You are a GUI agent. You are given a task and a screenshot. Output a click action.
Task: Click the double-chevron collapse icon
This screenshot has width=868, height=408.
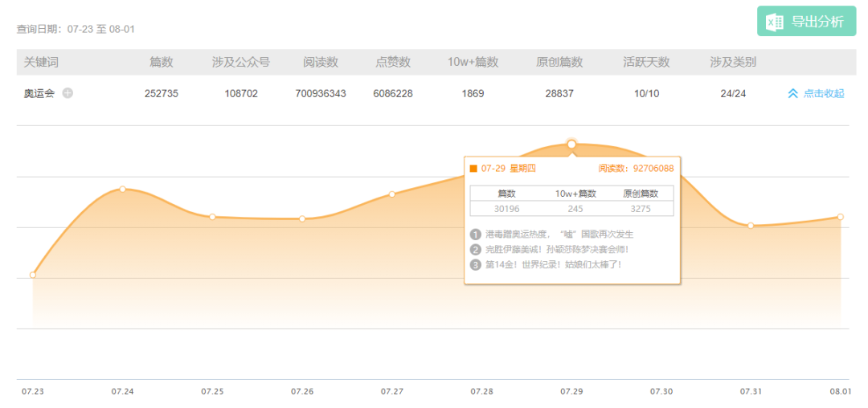pyautogui.click(x=792, y=93)
